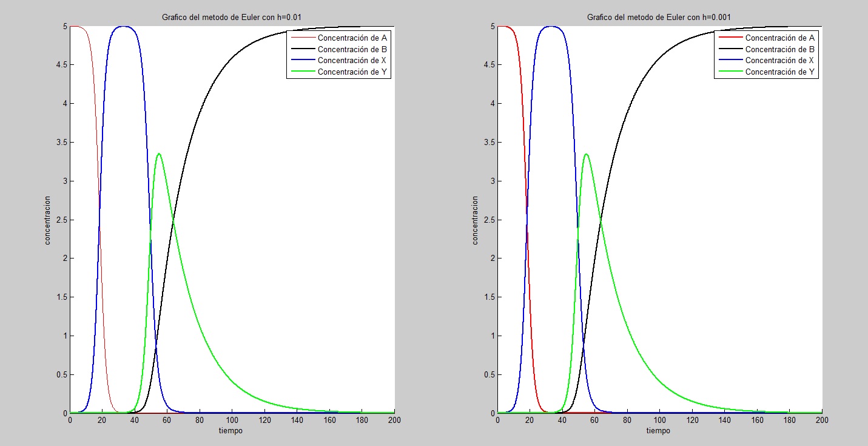Select the 'concentracion' y-axis label of the h=0.01 plot
868x446 pixels.
[x=47, y=220]
